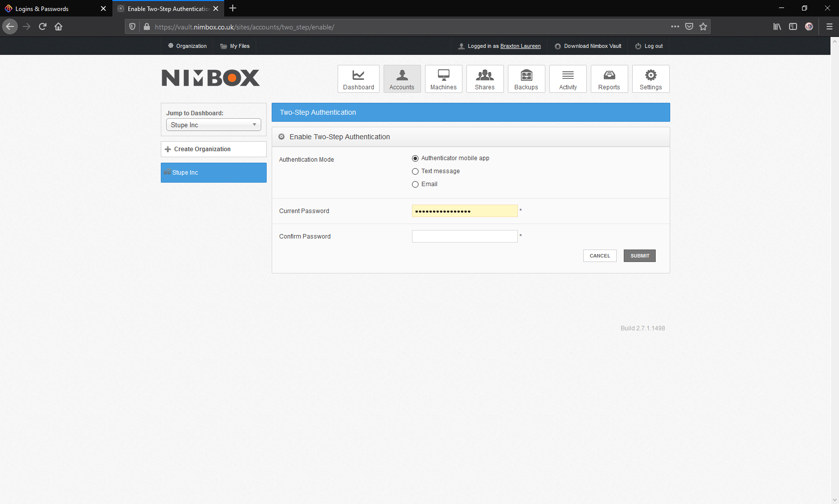Reload the current page
The image size is (839, 504).
tap(42, 26)
